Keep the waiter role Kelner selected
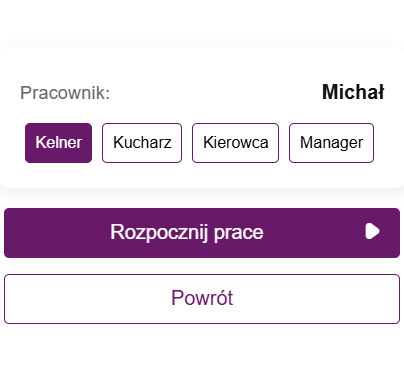Viewport: 404px width, 384px height. click(x=58, y=143)
